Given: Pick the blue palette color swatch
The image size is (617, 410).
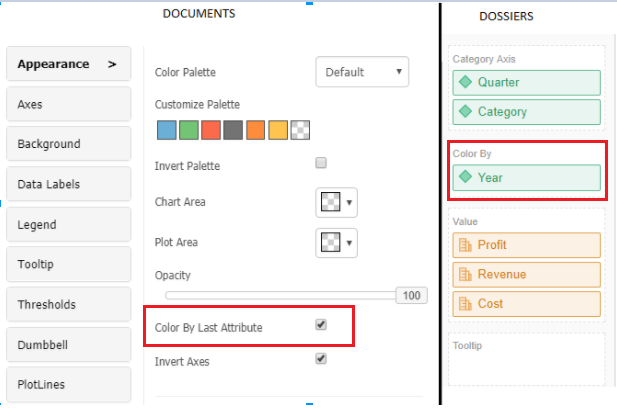Looking at the screenshot, I should [166, 129].
